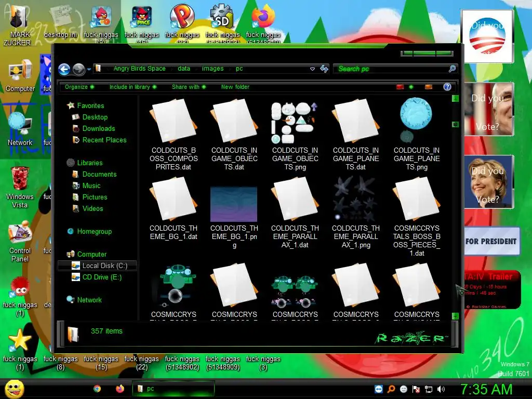
Task: Open the Control Panel desktop icon
Action: pyautogui.click(x=20, y=242)
